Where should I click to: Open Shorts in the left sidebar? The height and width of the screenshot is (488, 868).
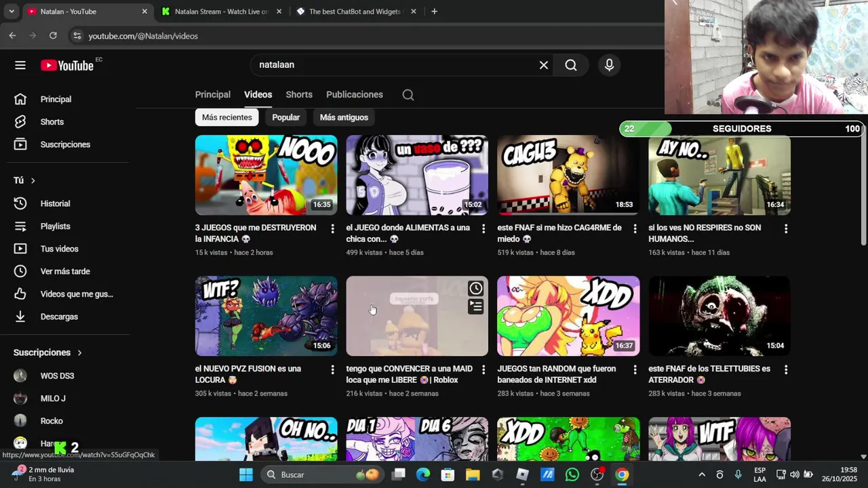point(52,122)
